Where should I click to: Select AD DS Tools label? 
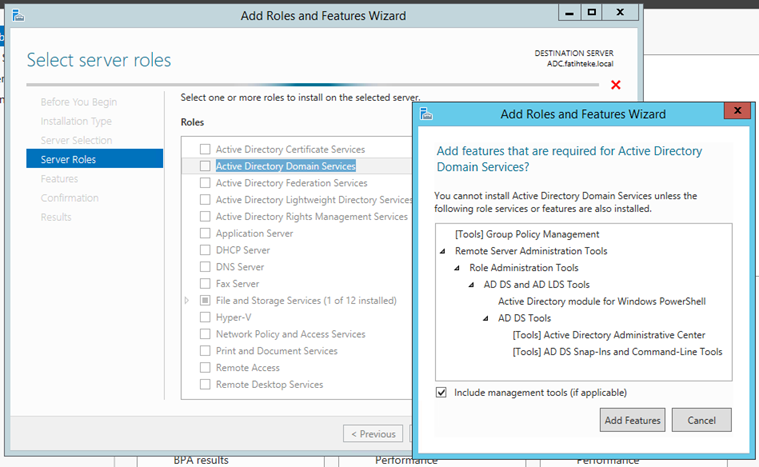coord(524,318)
